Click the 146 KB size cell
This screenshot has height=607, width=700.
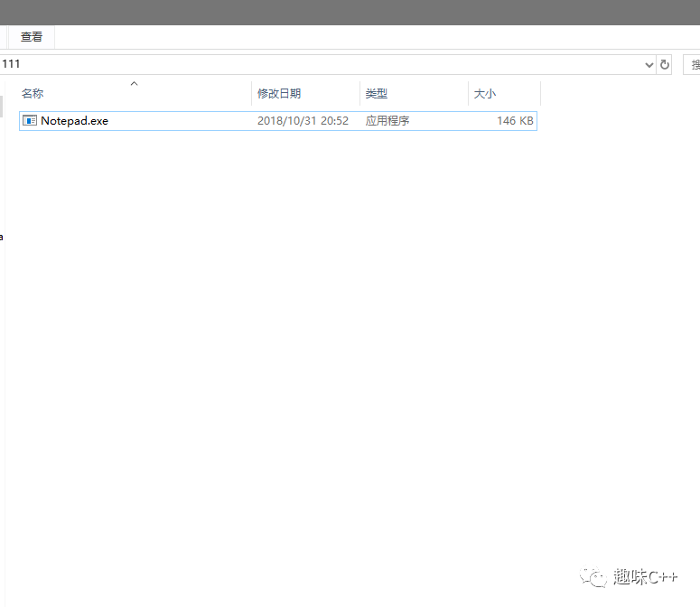point(515,121)
